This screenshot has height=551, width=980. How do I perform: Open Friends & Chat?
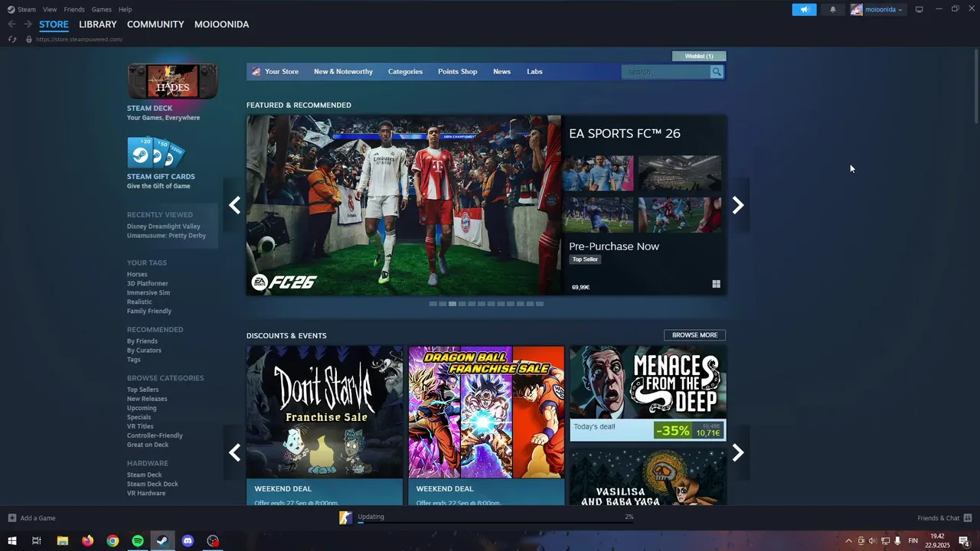click(944, 518)
